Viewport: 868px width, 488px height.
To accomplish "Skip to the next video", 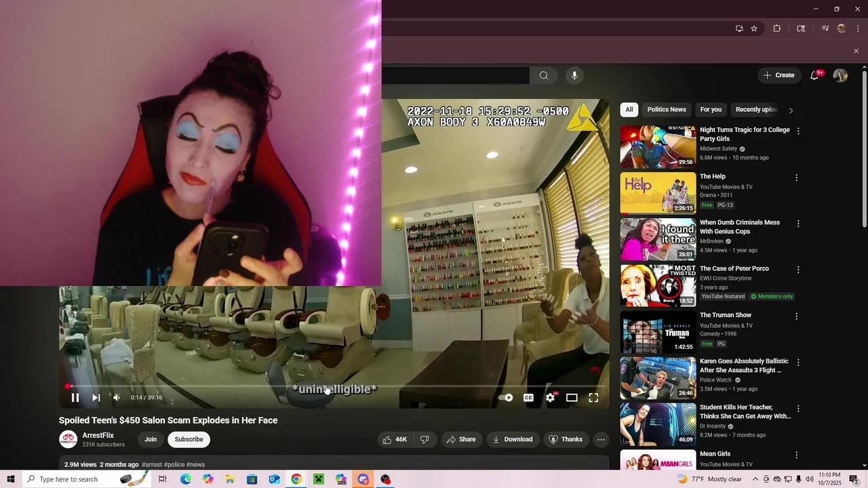I will 96,398.
